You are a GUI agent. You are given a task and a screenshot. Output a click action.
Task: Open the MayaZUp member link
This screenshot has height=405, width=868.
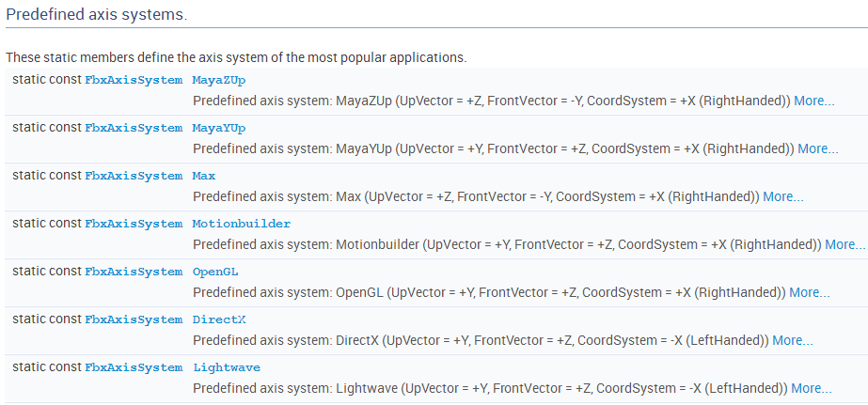pos(219,80)
